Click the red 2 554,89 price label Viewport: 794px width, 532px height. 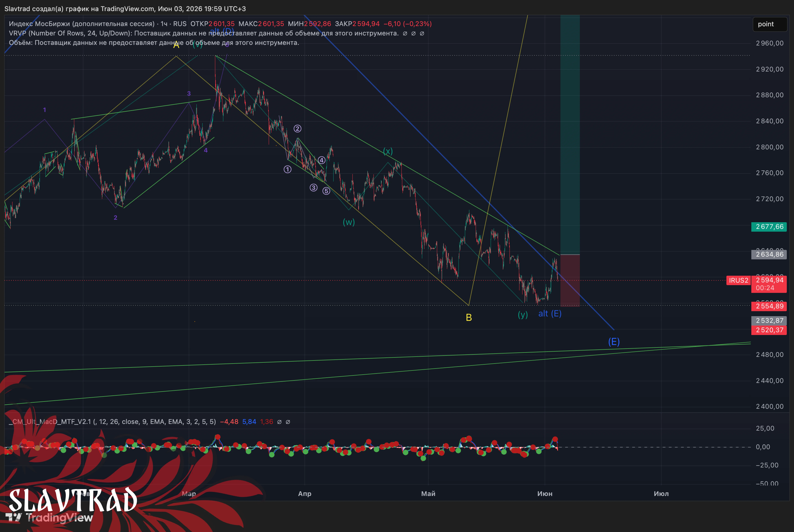point(769,306)
